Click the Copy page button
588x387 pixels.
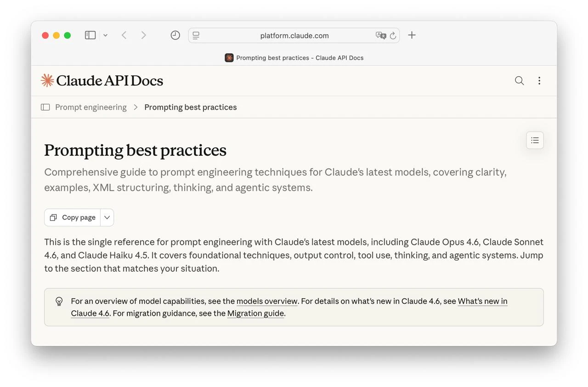(73, 217)
